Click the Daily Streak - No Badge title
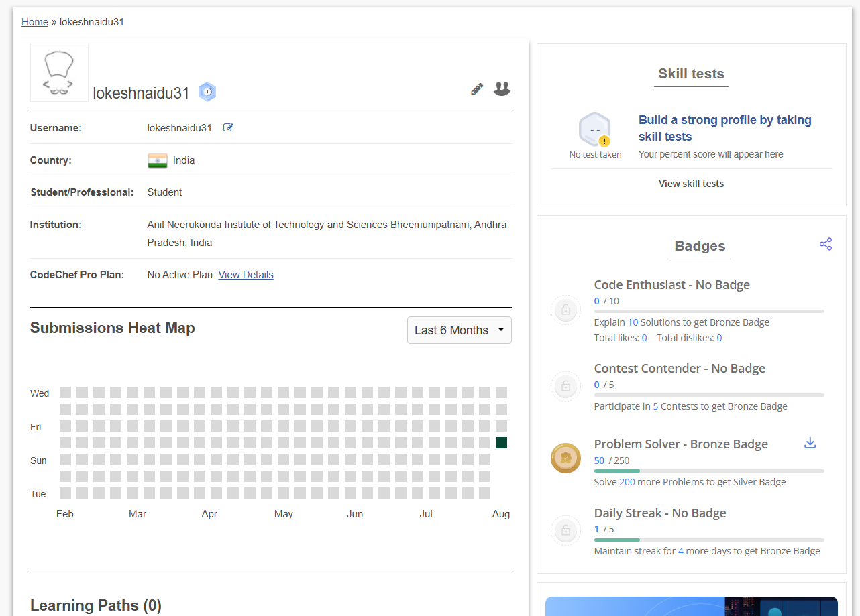Image resolution: width=860 pixels, height=616 pixels. [660, 513]
